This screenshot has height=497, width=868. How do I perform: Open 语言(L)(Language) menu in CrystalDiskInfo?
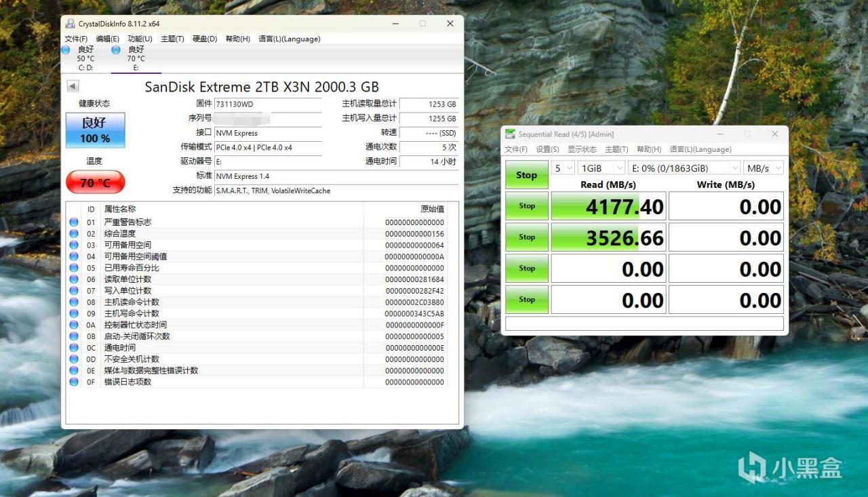click(x=290, y=39)
